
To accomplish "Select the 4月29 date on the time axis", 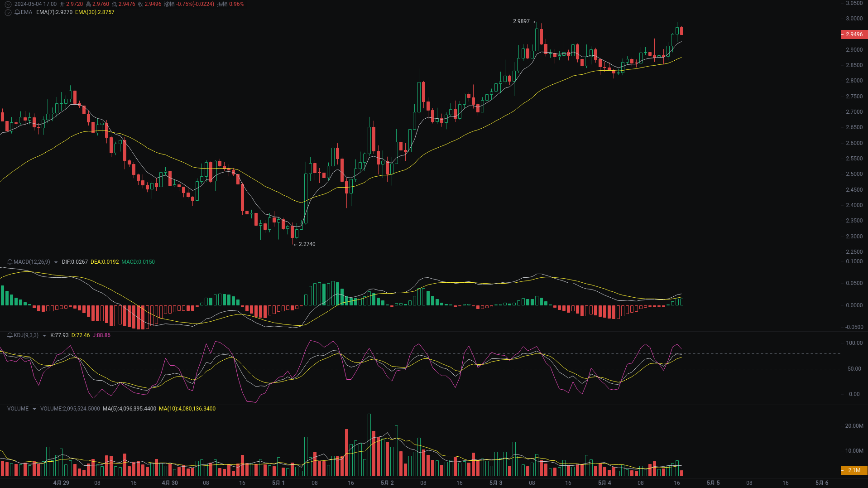I will [61, 483].
